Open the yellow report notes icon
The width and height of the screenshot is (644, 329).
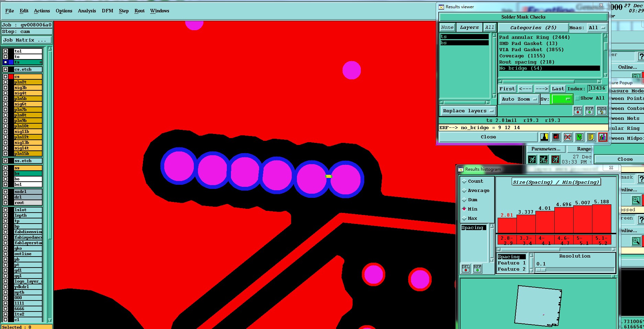tap(591, 137)
